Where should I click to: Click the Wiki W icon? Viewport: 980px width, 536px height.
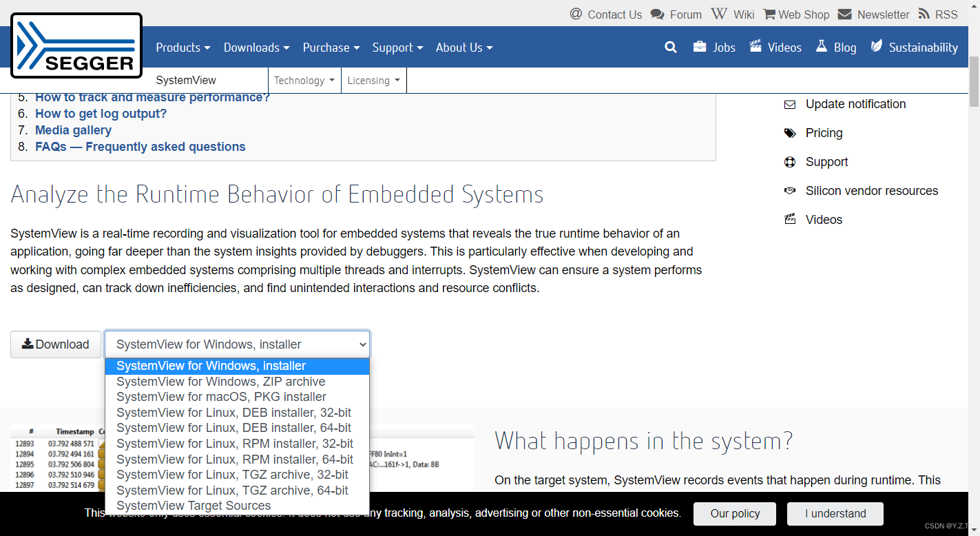[719, 14]
